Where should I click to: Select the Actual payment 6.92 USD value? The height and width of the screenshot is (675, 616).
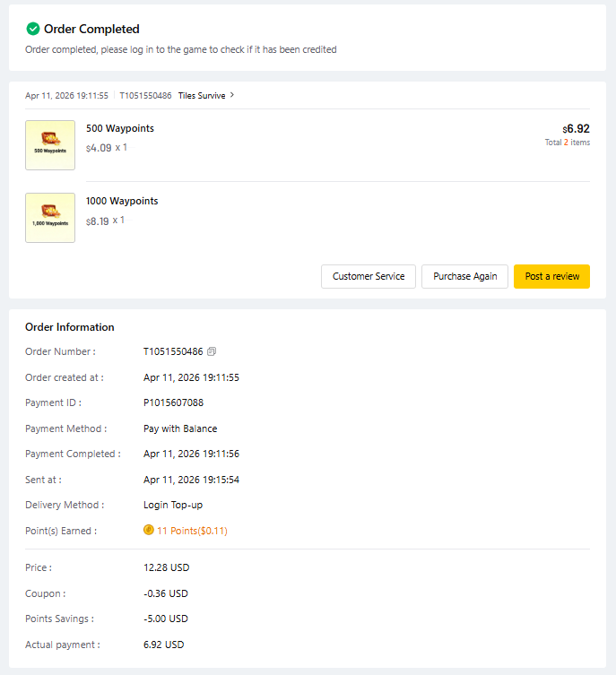[x=163, y=645]
